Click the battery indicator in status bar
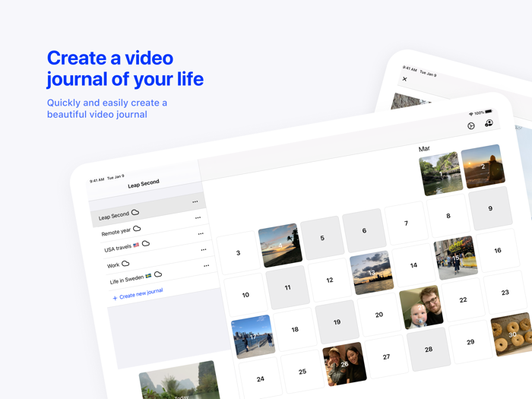The width and height of the screenshot is (532, 399). click(x=489, y=111)
